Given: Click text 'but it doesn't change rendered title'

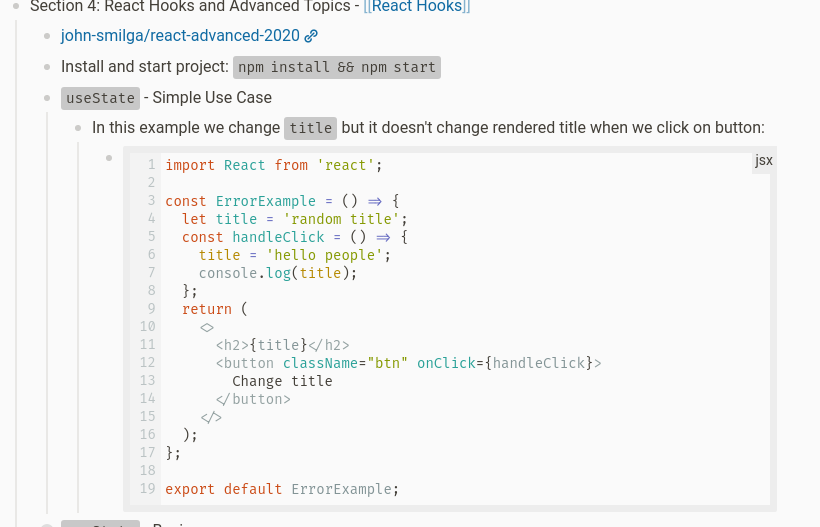Looking at the screenshot, I should click(463, 128).
